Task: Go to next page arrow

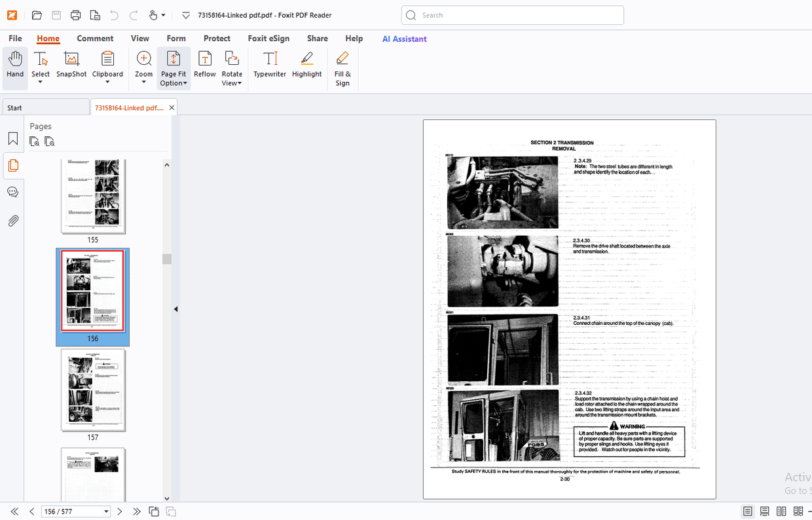Action: (120, 511)
